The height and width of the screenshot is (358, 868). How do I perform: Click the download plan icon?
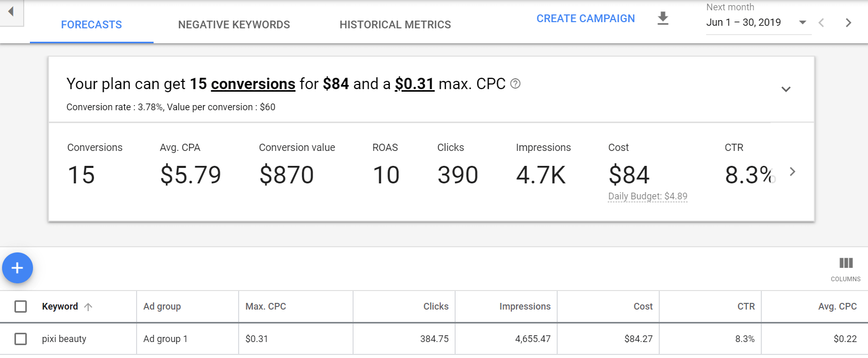click(x=663, y=19)
